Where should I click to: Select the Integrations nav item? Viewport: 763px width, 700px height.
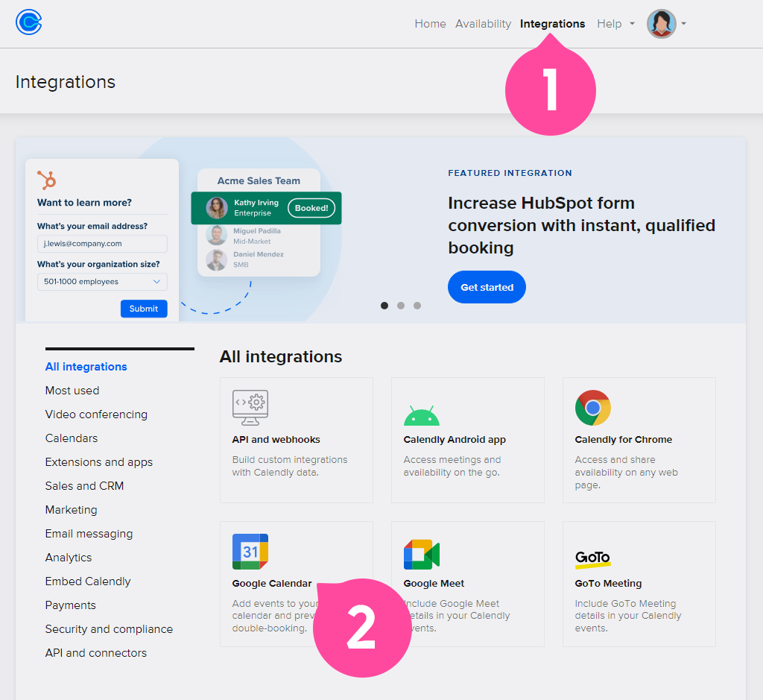[x=552, y=23]
